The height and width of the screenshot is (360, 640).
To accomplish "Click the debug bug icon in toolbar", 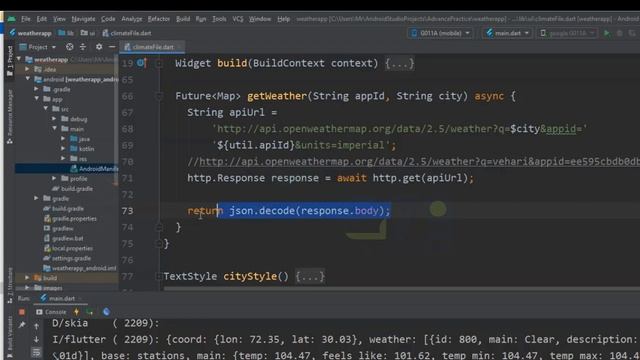I will pyautogui.click(x=620, y=33).
